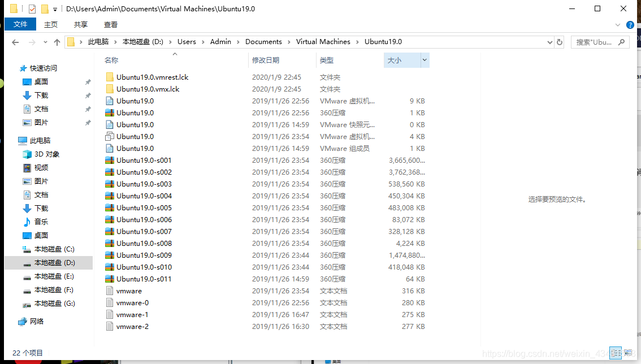Open the quick access toolbar customize dropdown
641x364 pixels.
[55, 9]
